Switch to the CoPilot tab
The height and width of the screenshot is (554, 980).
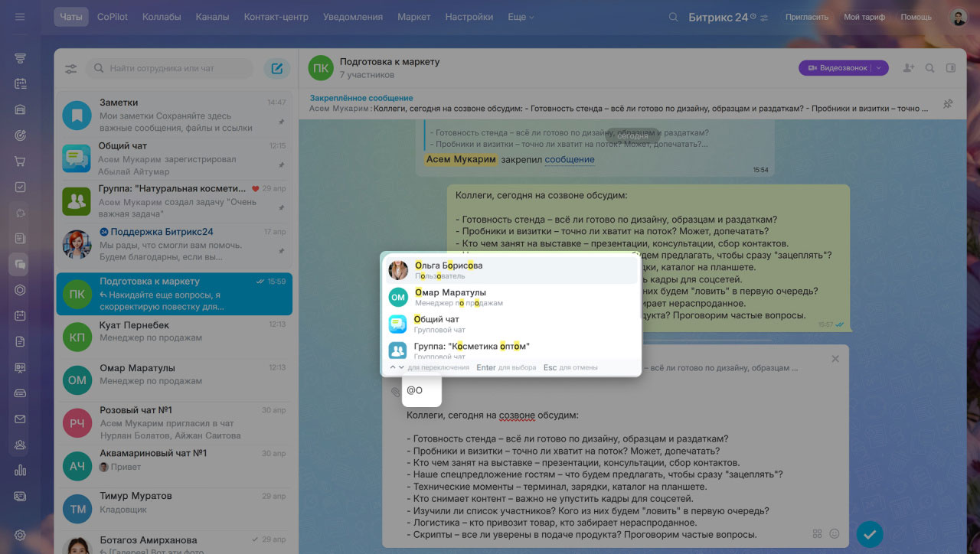(113, 17)
